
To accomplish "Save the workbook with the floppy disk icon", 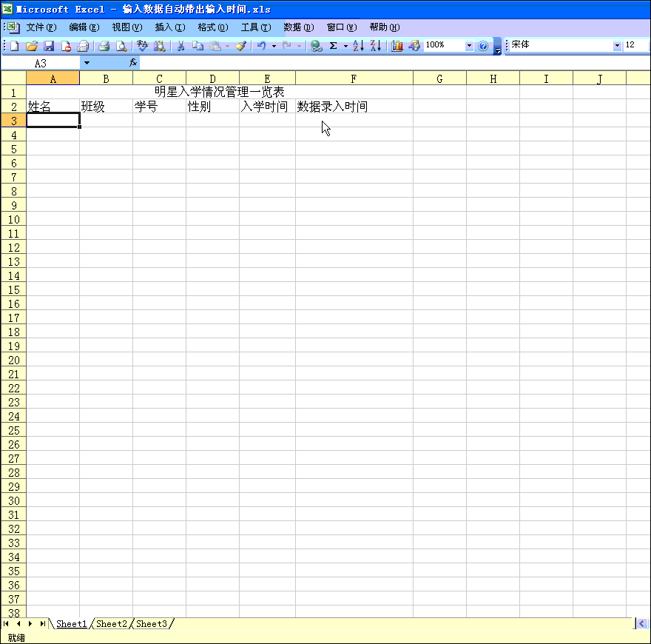I will [49, 46].
